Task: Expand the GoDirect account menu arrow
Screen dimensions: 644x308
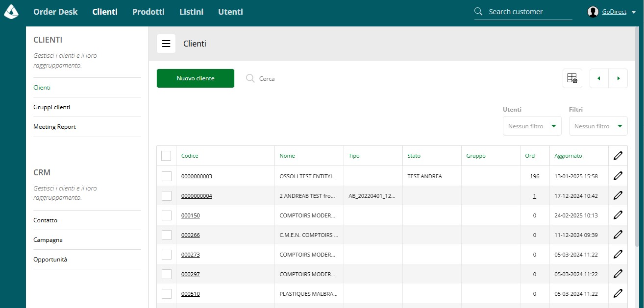Action: coord(633,12)
